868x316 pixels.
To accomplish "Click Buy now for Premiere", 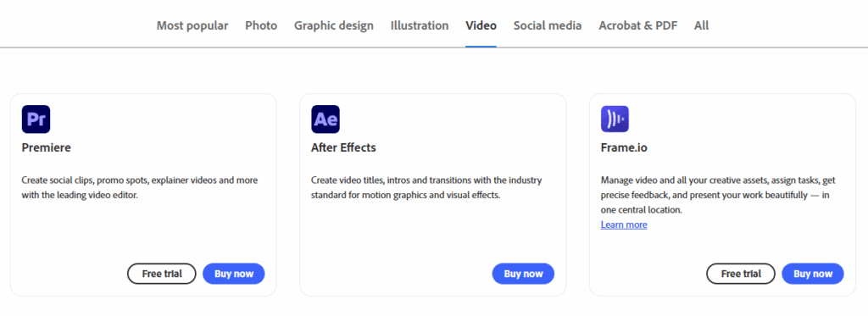I will pos(234,274).
